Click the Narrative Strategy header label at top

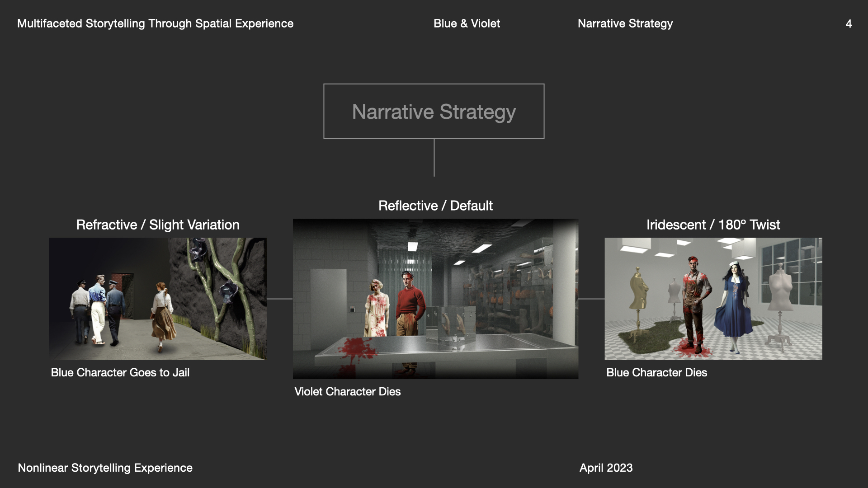pos(625,23)
